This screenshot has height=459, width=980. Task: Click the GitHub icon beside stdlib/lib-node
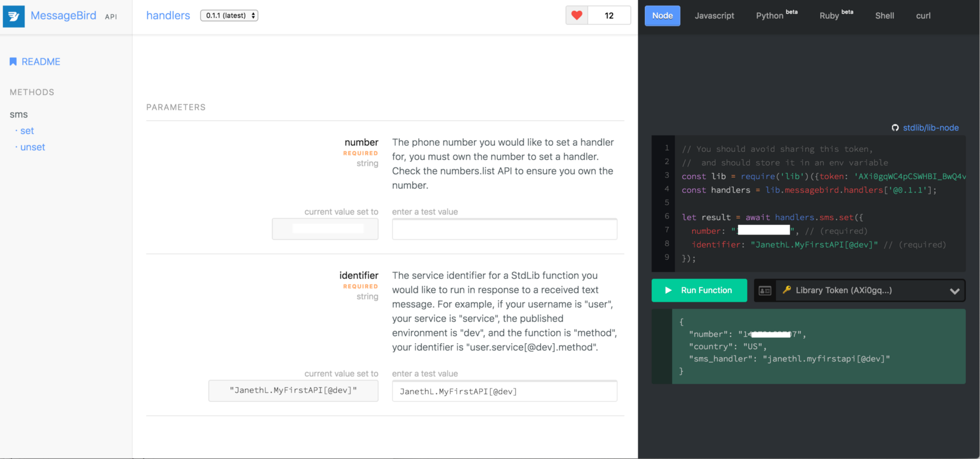point(895,128)
